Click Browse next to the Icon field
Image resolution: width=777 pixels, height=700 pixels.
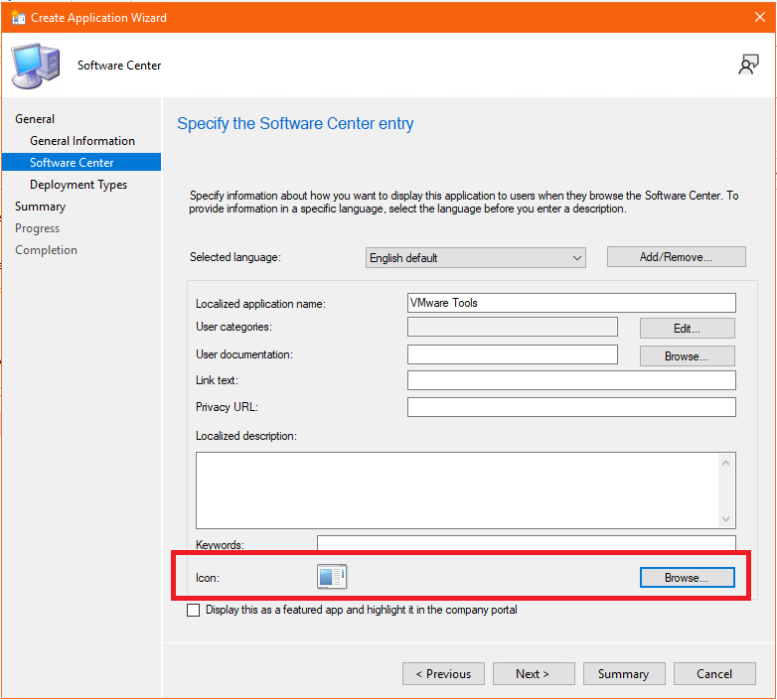[x=687, y=578]
